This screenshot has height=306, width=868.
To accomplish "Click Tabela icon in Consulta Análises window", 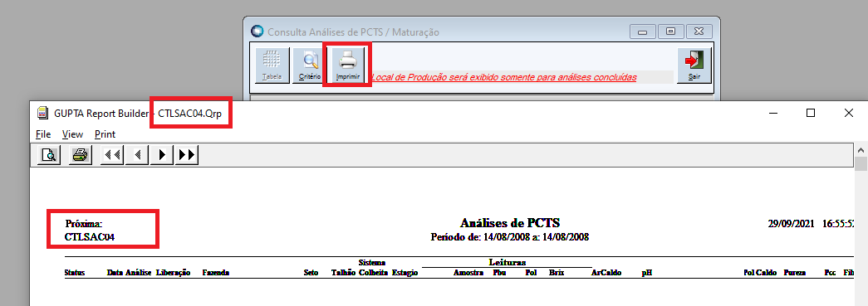I will coord(272,65).
